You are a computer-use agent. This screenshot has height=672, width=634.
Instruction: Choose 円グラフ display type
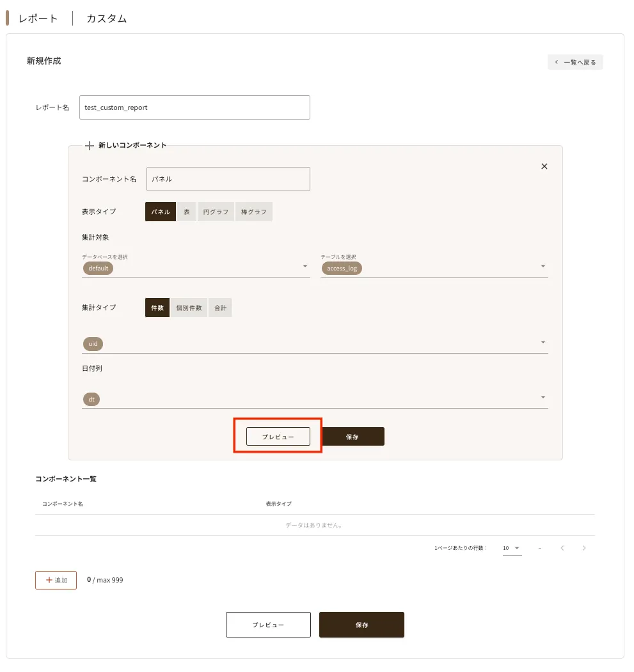pos(216,212)
